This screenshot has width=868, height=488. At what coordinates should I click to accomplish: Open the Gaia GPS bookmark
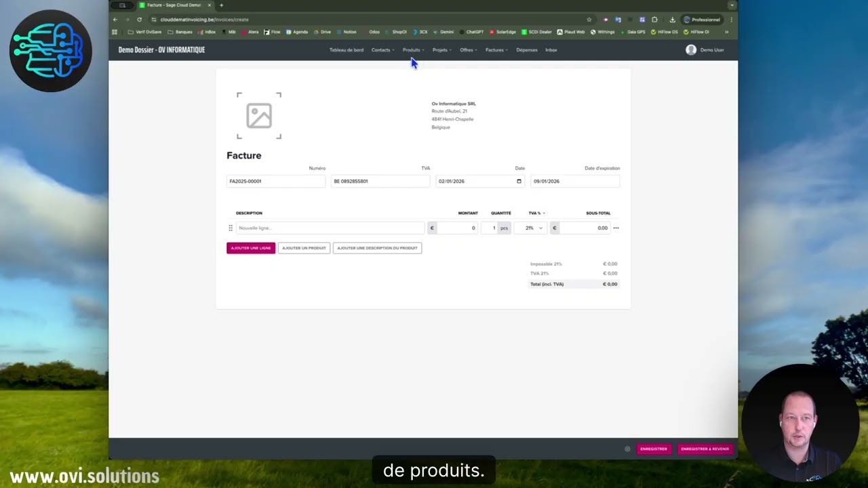pyautogui.click(x=633, y=32)
